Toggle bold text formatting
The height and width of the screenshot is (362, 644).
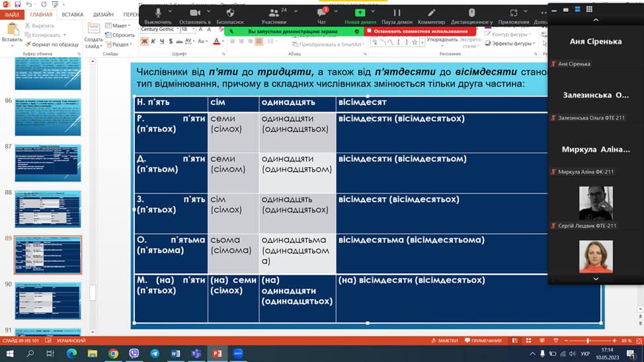(144, 42)
